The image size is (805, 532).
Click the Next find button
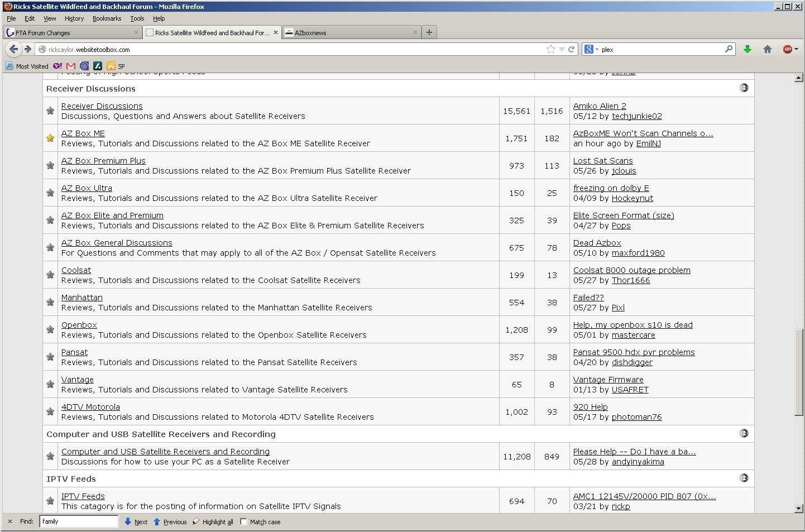[136, 521]
